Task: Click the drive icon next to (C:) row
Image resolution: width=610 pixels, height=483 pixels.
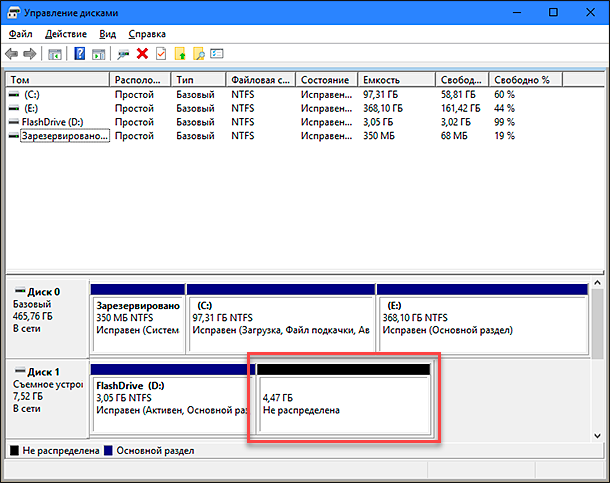Action: point(14,94)
